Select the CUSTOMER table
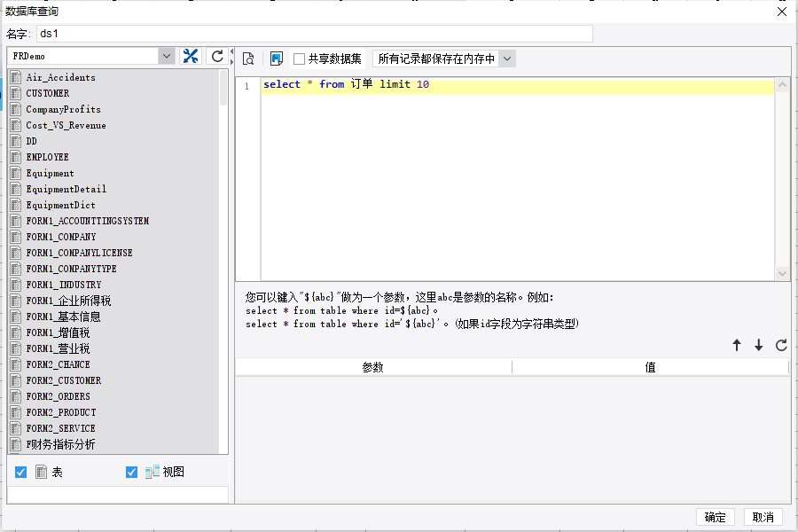The image size is (798, 532). point(48,93)
